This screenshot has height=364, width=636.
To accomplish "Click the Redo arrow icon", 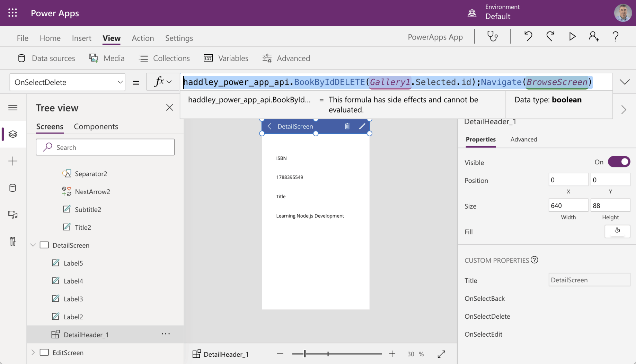I will point(550,36).
